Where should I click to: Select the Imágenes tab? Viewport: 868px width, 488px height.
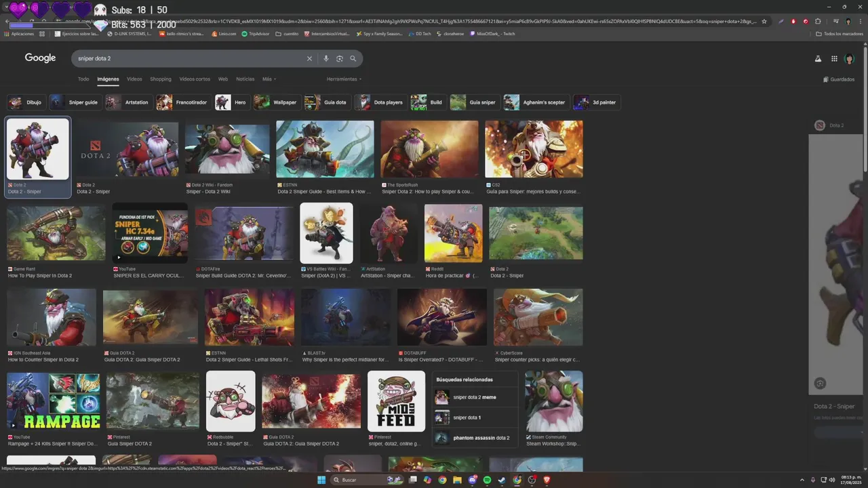[x=108, y=79]
